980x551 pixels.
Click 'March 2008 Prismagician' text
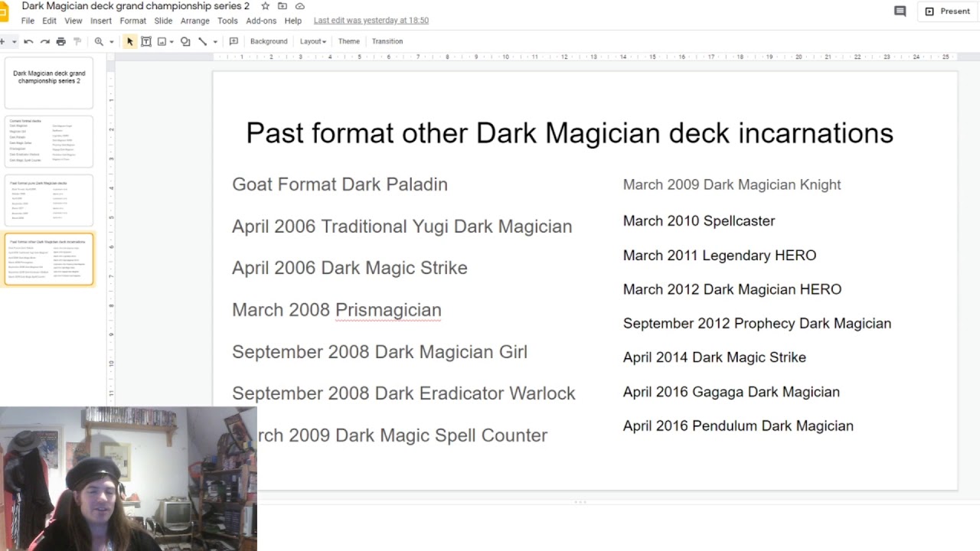point(337,310)
